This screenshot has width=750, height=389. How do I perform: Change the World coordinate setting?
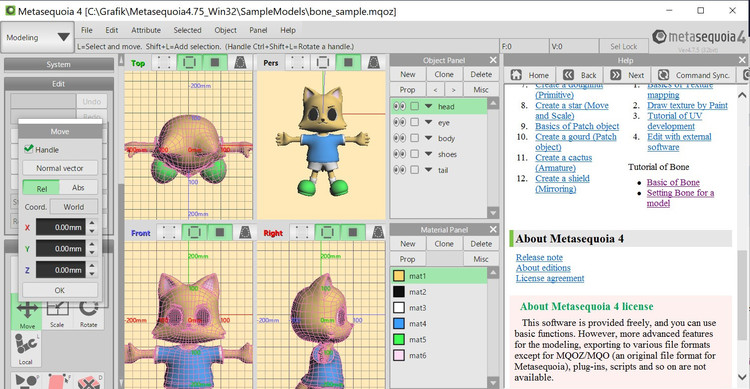[x=74, y=207]
